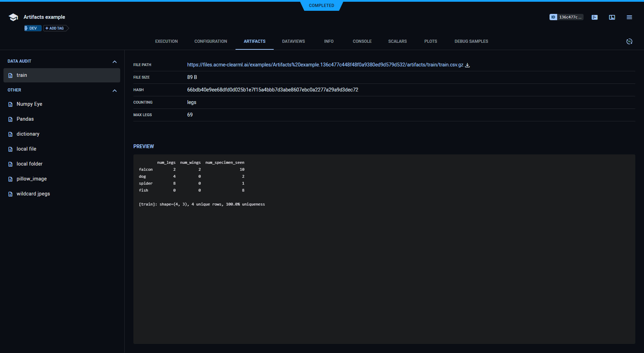Click the document icon next to Numpy Eye
This screenshot has width=644, height=353.
[10, 104]
